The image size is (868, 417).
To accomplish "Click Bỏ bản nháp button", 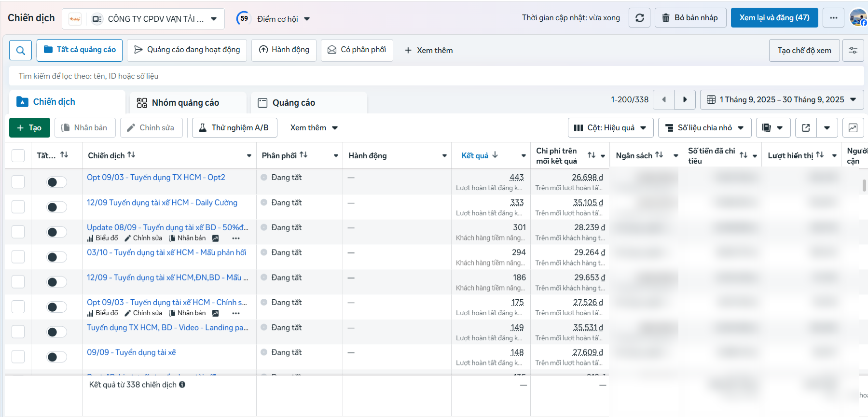I will coord(690,18).
